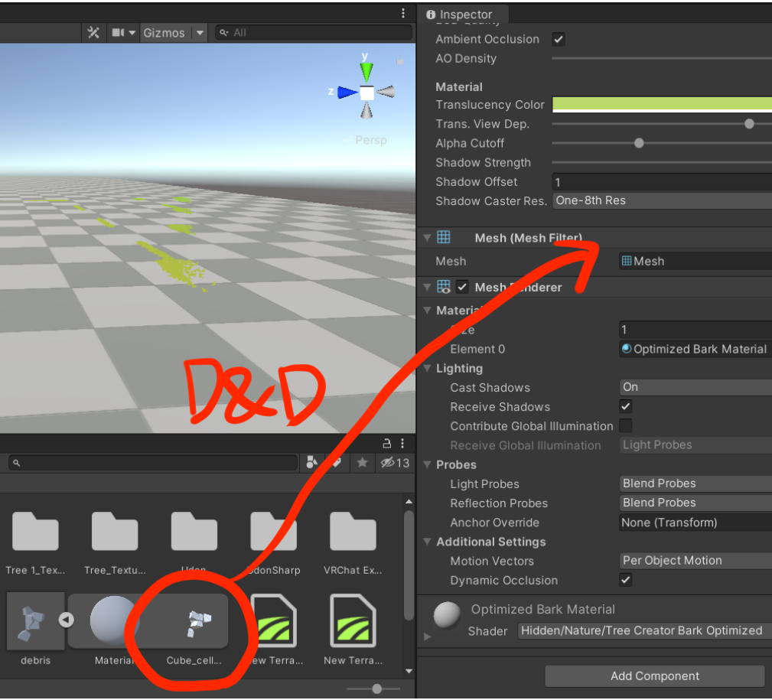Click the Anchor Override field

[695, 523]
